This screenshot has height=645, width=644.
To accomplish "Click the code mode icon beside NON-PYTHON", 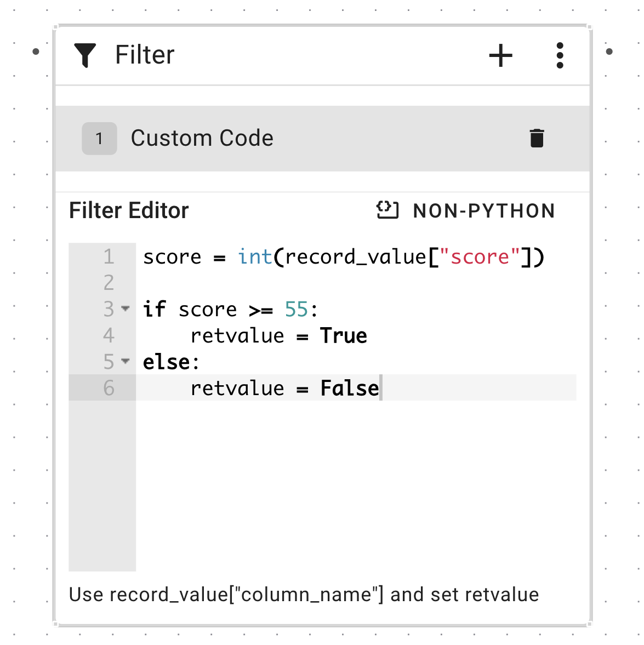I will pos(387,210).
